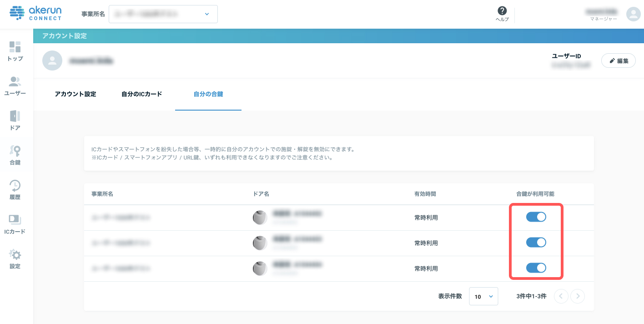Screen dimensions: 644x324
Task: Open the ヘルプ help icon
Action: coord(502,14)
